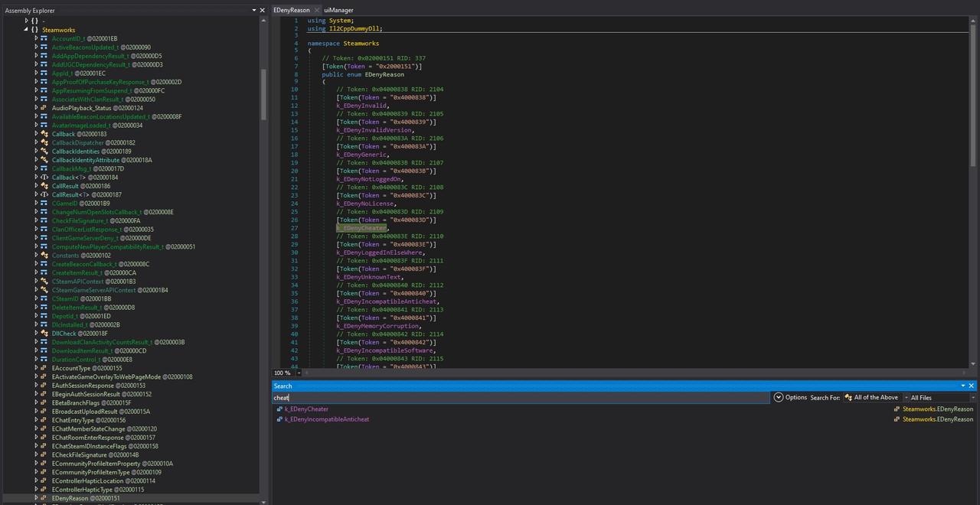Click the Callback<T> generic type icon
Screen dimensions: 980x505
point(44,178)
